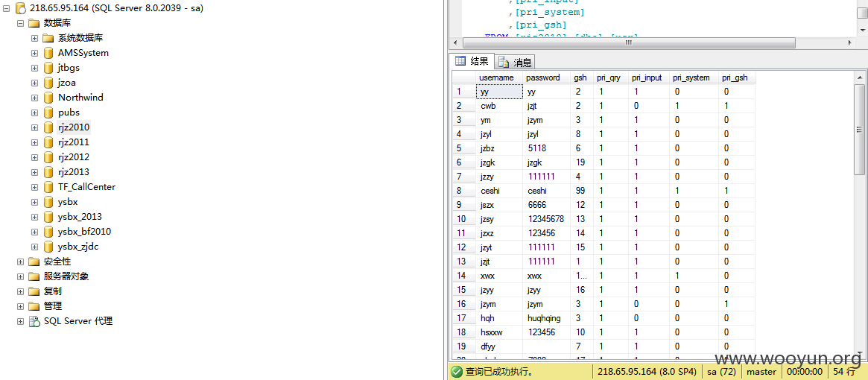Click the green query success status icon
Viewport: 868px width, 380px height.
pyautogui.click(x=456, y=371)
